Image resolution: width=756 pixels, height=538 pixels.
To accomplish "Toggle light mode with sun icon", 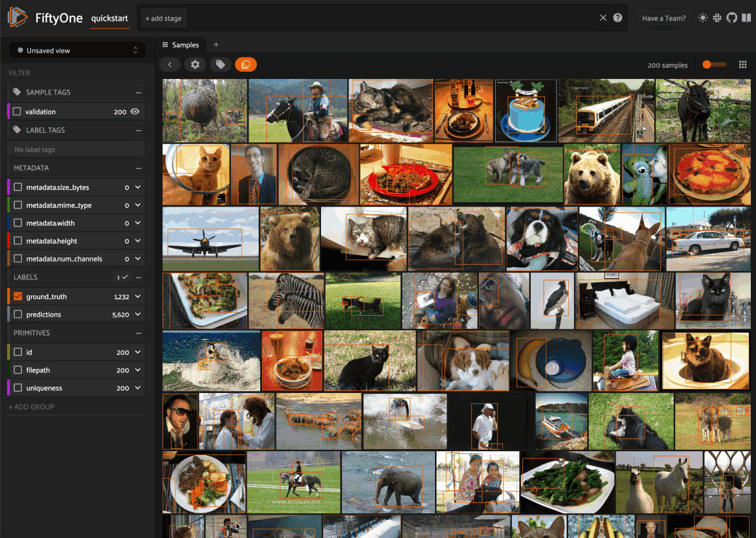I will [703, 18].
